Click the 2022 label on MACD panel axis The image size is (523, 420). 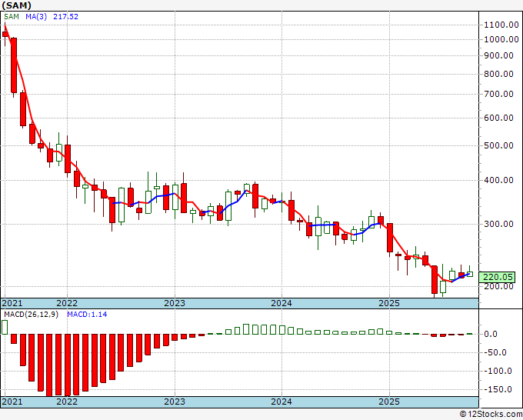tap(67, 402)
